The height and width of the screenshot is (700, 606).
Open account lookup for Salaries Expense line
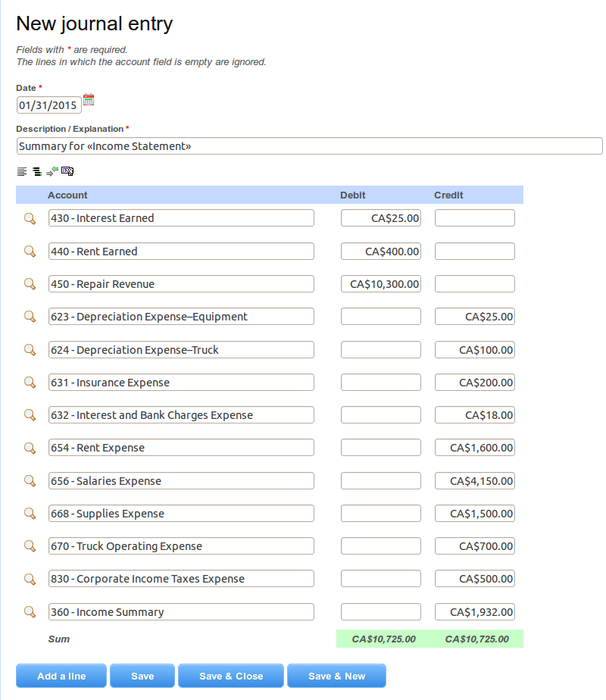click(30, 481)
